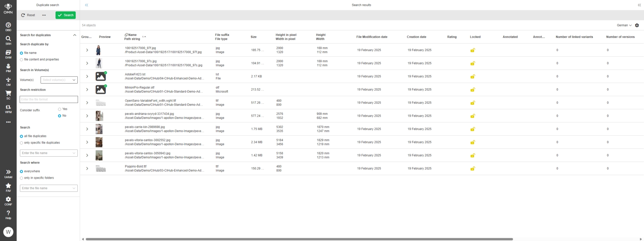This screenshot has width=644, height=241.
Task: Open the Help menu
Action: pos(8,215)
